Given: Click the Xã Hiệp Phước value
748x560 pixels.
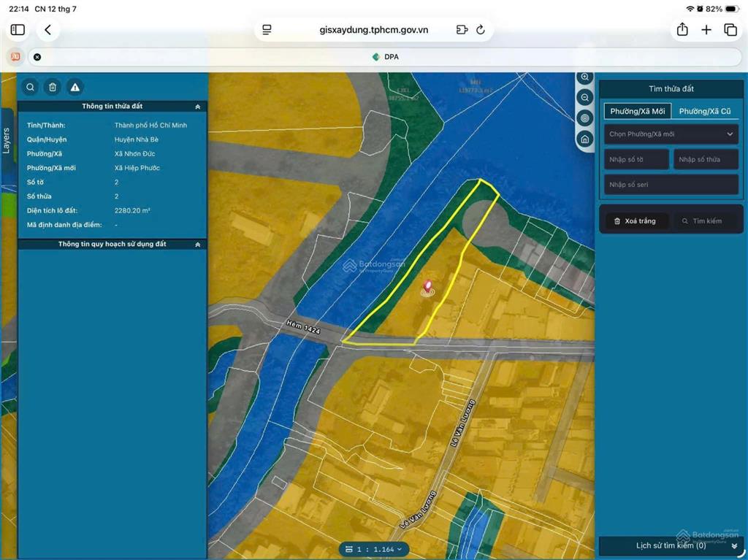Looking at the screenshot, I should click(x=137, y=168).
